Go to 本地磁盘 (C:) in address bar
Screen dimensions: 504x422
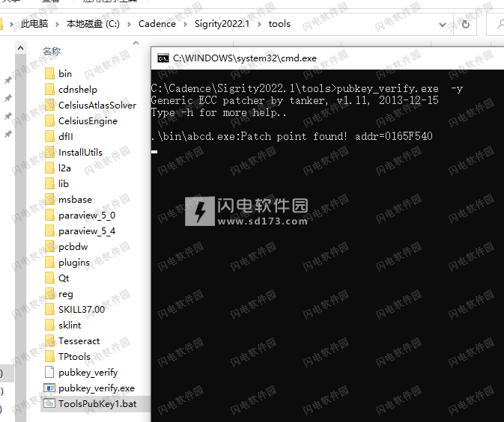click(93, 24)
